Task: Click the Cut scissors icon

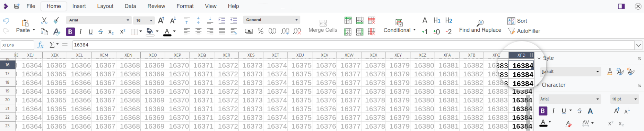Action: click(44, 21)
